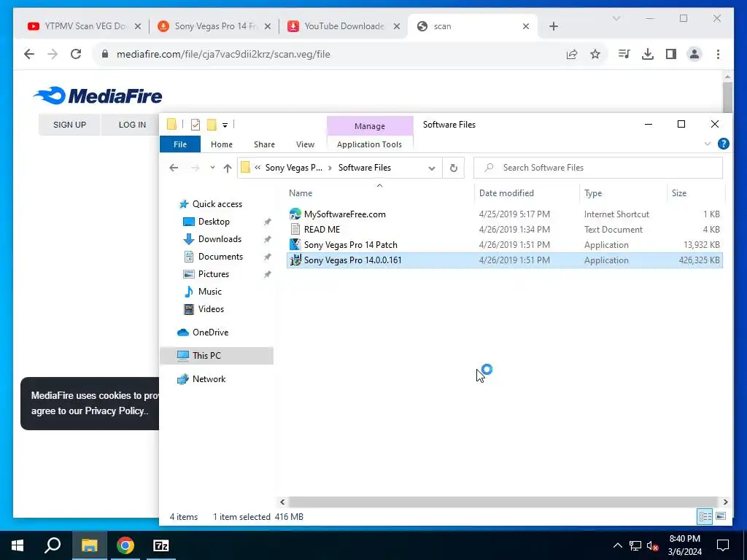Select the READ ME text file
The height and width of the screenshot is (560, 747).
pyautogui.click(x=322, y=230)
